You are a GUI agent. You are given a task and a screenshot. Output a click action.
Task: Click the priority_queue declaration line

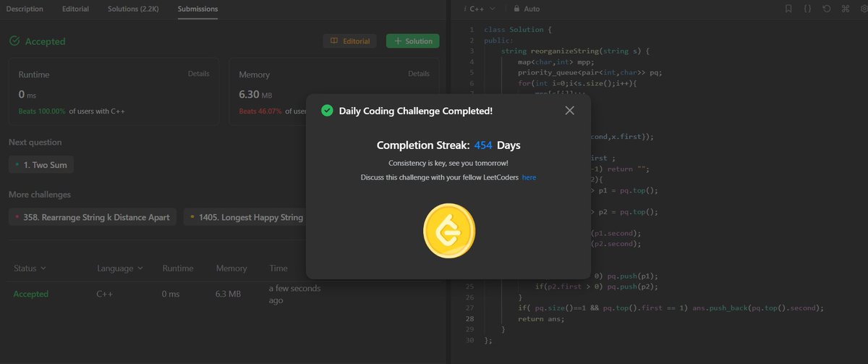click(590, 72)
